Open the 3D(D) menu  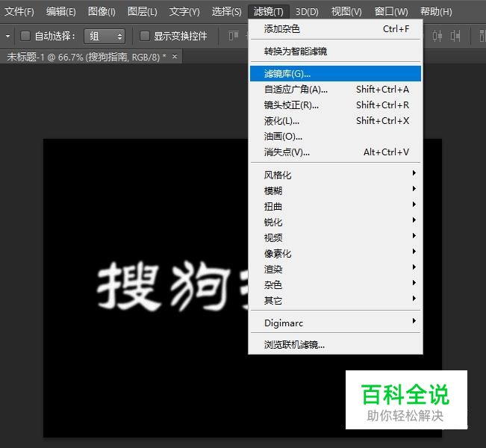click(x=307, y=12)
